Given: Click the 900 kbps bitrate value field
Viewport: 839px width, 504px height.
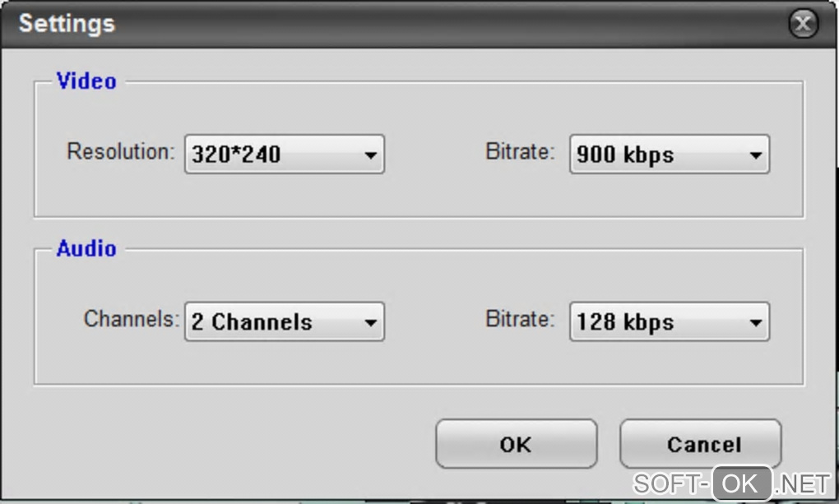Looking at the screenshot, I should click(670, 155).
